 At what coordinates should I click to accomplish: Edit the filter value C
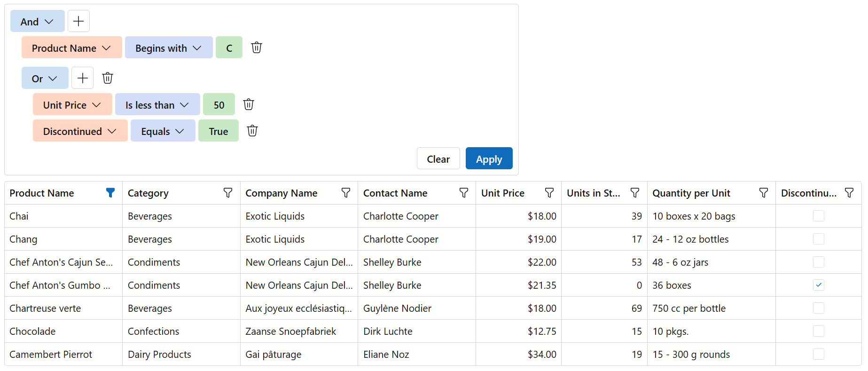229,47
